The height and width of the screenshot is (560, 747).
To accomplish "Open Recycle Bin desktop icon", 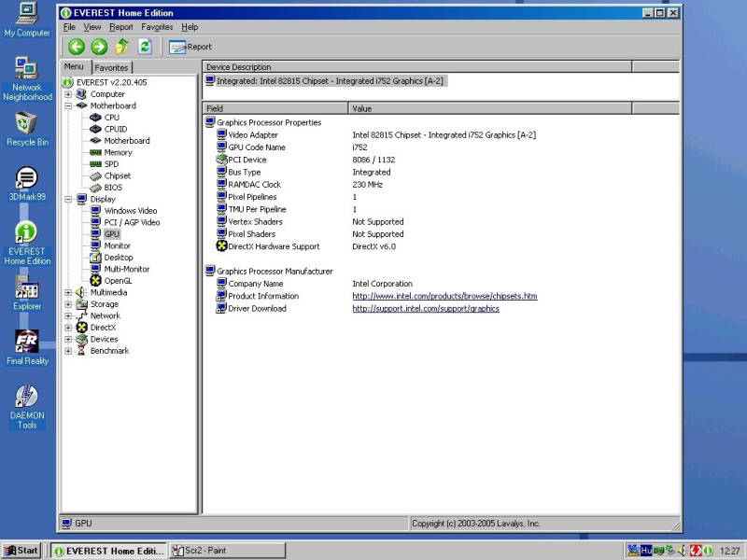I will click(26, 123).
